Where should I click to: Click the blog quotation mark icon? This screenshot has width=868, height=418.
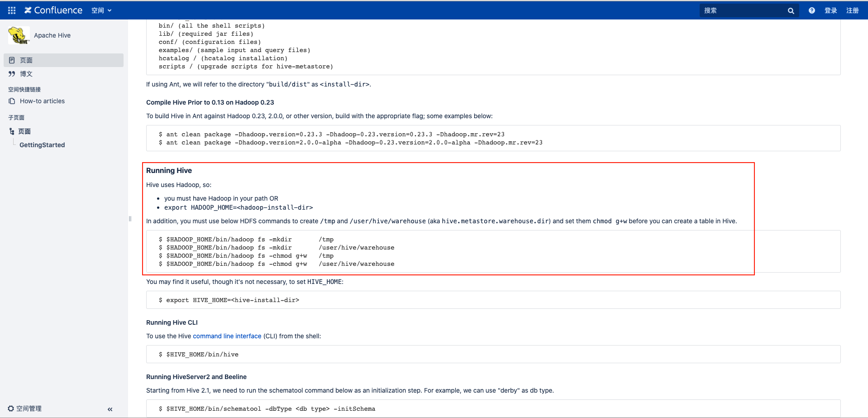click(x=12, y=74)
